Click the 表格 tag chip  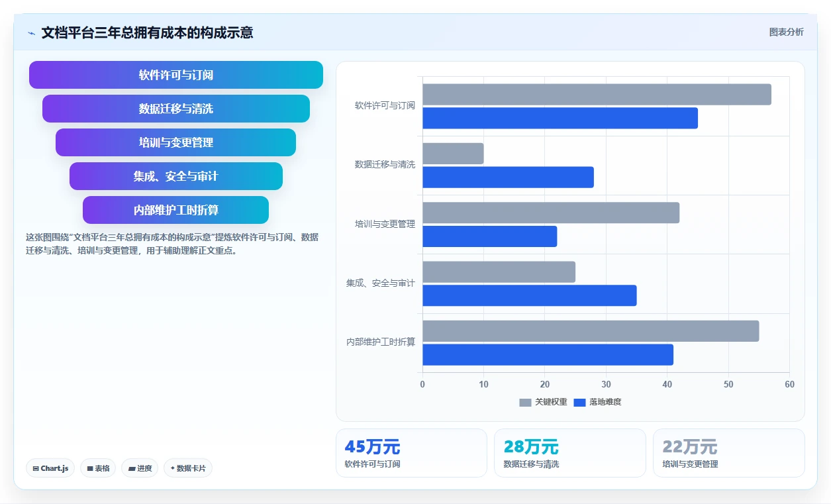(98, 468)
